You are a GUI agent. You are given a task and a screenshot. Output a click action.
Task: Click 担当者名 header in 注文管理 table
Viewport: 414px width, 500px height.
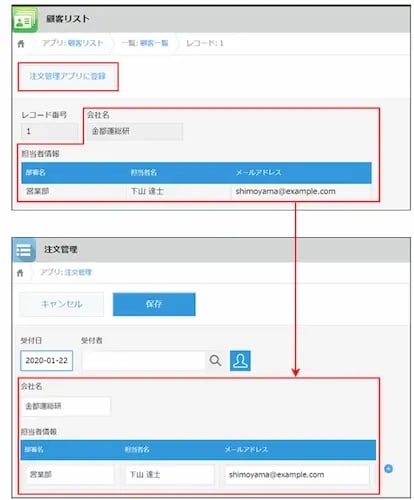137,450
